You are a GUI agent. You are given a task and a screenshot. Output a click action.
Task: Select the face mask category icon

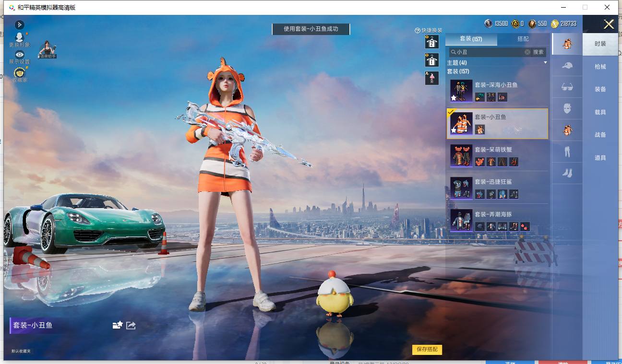click(567, 108)
